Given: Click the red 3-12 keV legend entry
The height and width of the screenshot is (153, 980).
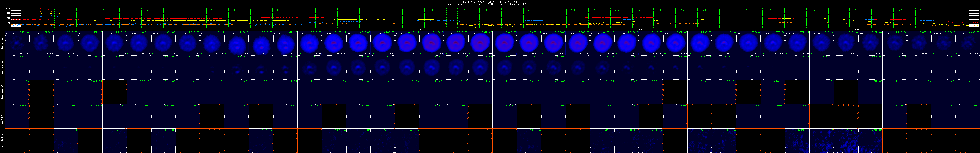Looking at the screenshot, I should point(45,9).
